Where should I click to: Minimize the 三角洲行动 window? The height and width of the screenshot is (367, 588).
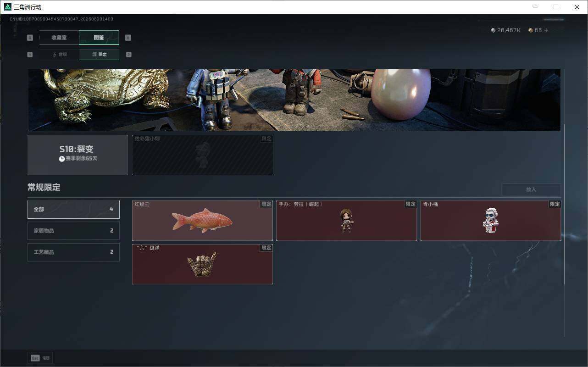tap(535, 7)
